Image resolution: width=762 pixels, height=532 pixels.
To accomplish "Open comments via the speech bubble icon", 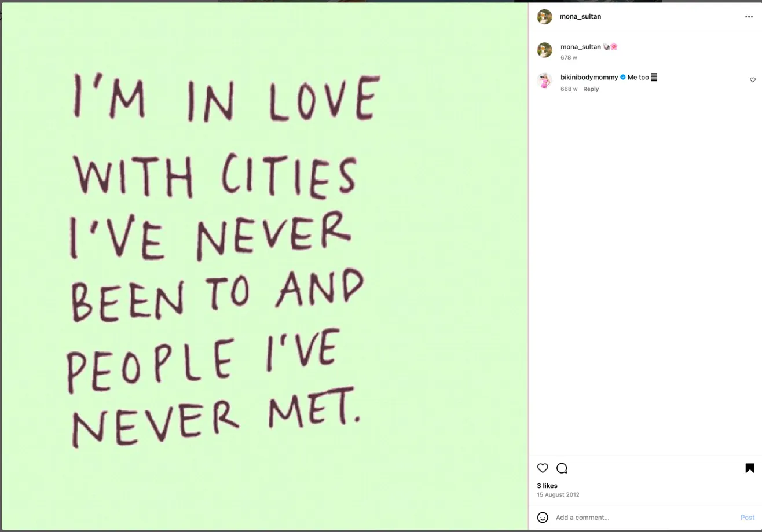I will (x=562, y=468).
